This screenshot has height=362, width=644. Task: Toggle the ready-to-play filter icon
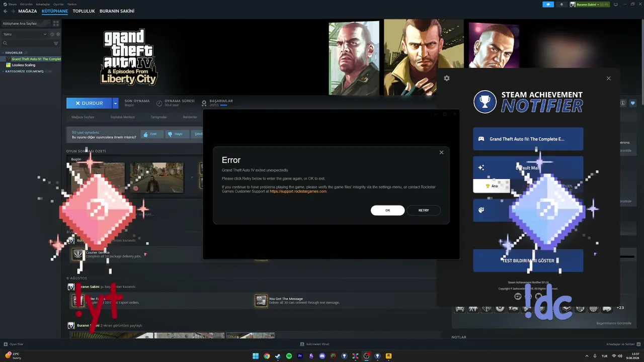pyautogui.click(x=58, y=34)
